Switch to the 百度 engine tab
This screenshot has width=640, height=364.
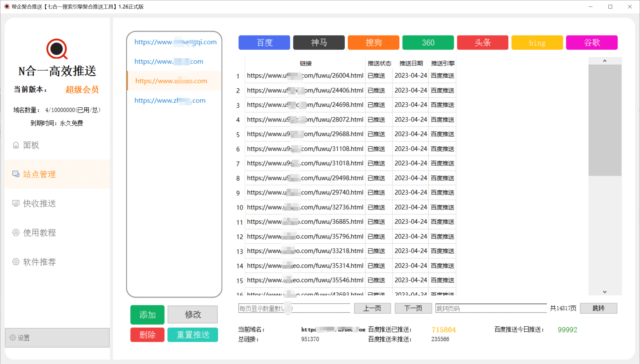click(264, 43)
